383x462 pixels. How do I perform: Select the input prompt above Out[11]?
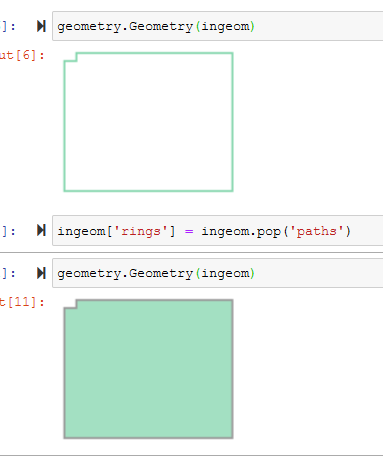click(8, 273)
